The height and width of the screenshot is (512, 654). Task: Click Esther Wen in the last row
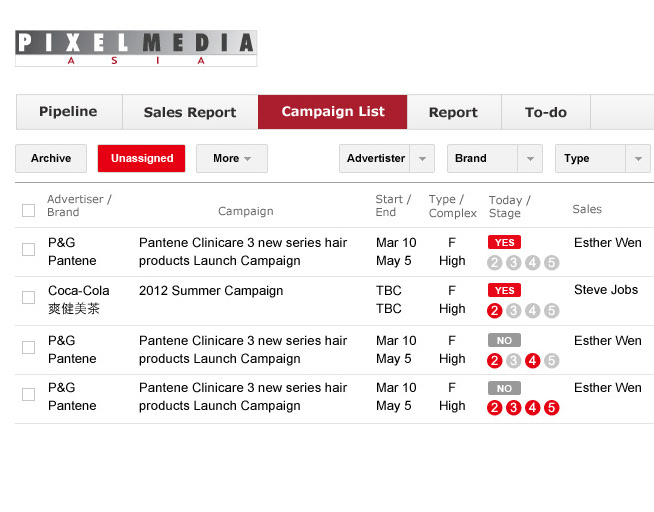point(608,388)
